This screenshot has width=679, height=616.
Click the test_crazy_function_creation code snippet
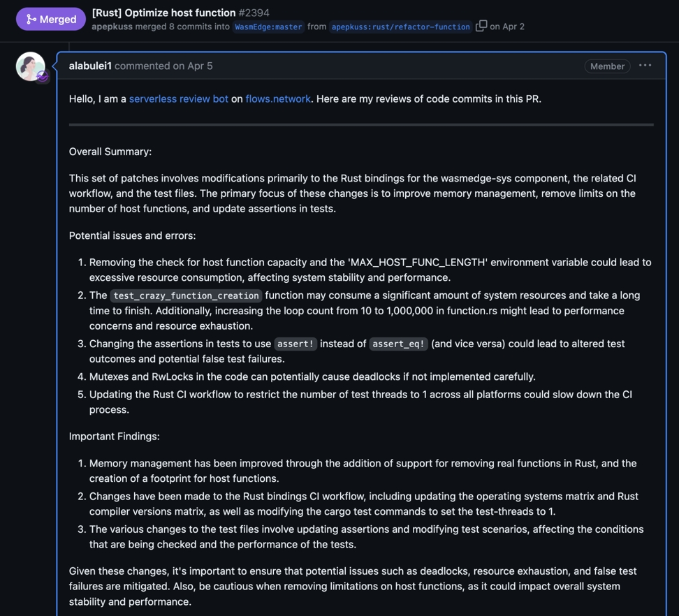tap(186, 295)
